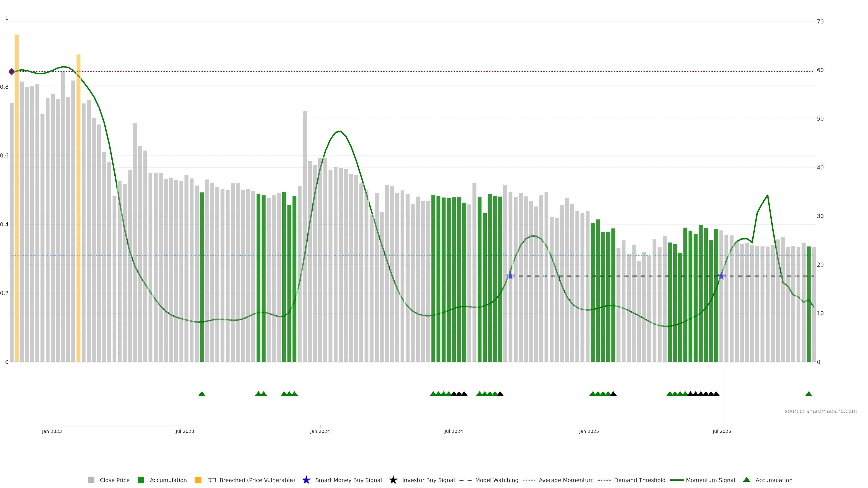868x488 pixels.
Task: Click the Momentum Signal green line legend
Action: click(677, 480)
